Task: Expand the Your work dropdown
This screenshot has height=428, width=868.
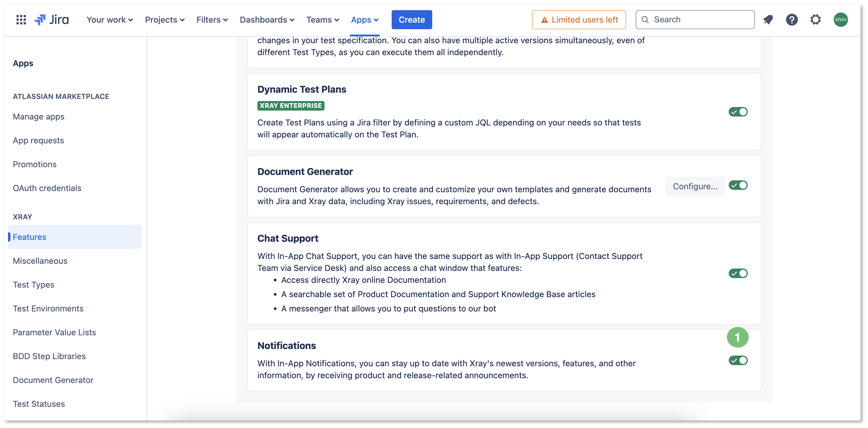Action: (109, 20)
